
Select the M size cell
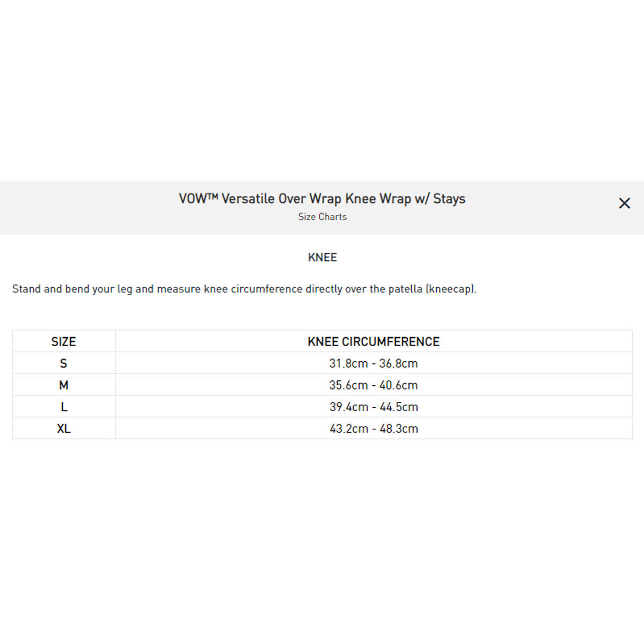click(63, 385)
